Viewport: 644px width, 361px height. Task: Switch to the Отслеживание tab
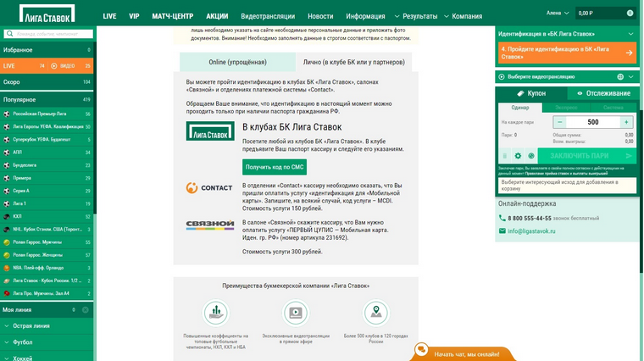coord(603,93)
